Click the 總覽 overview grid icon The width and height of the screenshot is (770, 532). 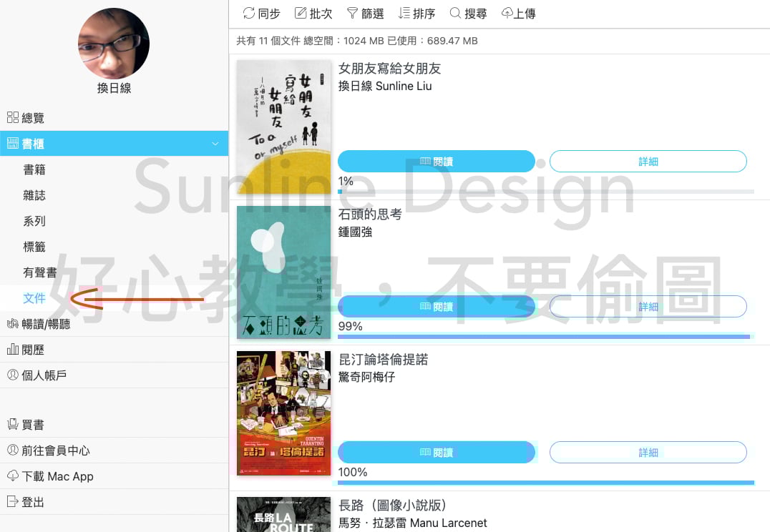pos(13,117)
